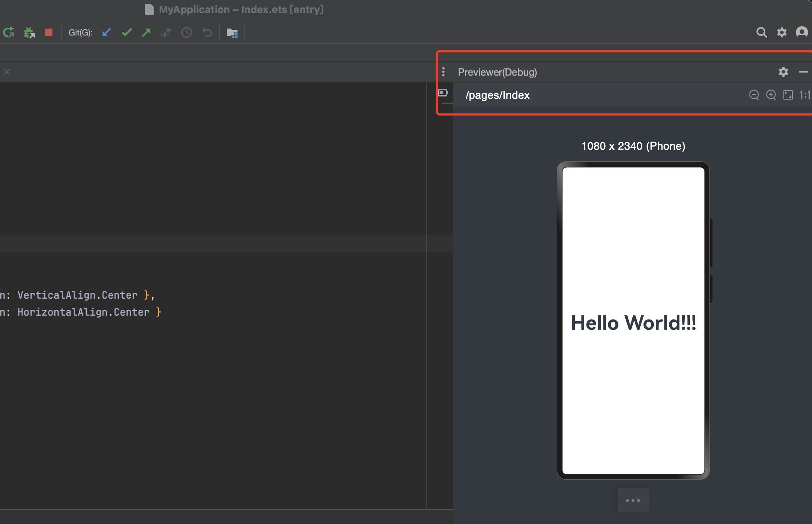The image size is (812, 524).
Task: Click the Git(G): toolbar label
Action: click(81, 32)
